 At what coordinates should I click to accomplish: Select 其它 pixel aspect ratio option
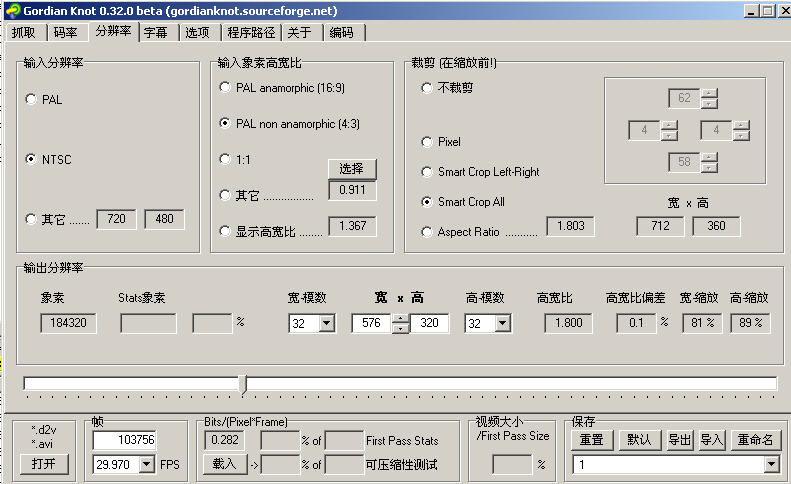coord(225,195)
